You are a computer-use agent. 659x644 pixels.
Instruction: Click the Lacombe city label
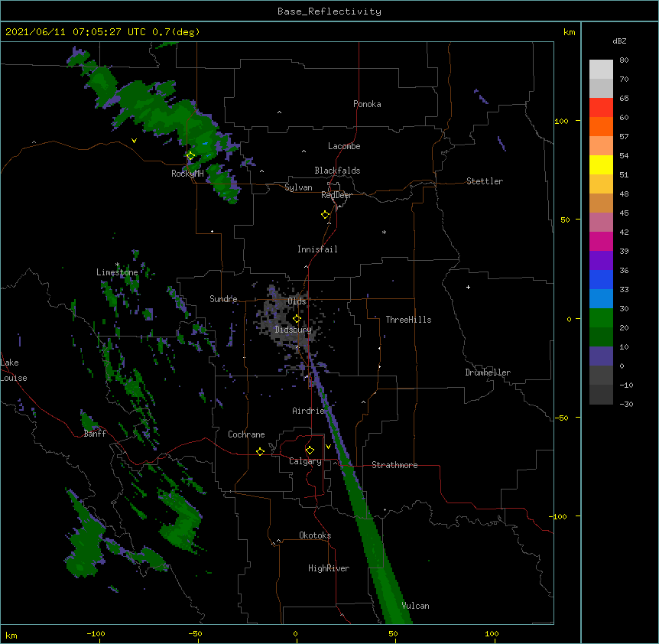(x=344, y=146)
